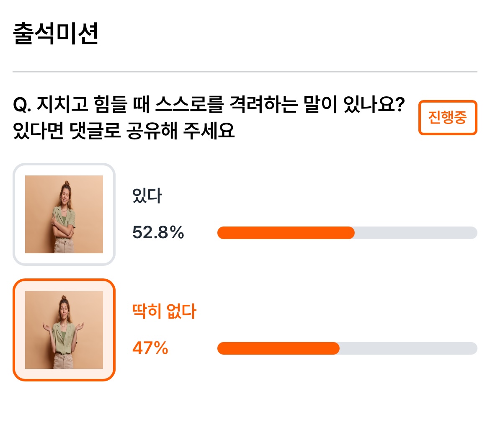The height and width of the screenshot is (448, 490).
Task: Click gray unfilled part of 47% bar
Action: (x=408, y=348)
